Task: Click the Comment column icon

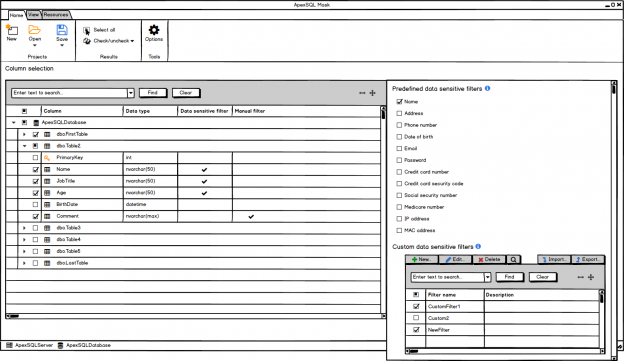Action: pos(47,216)
